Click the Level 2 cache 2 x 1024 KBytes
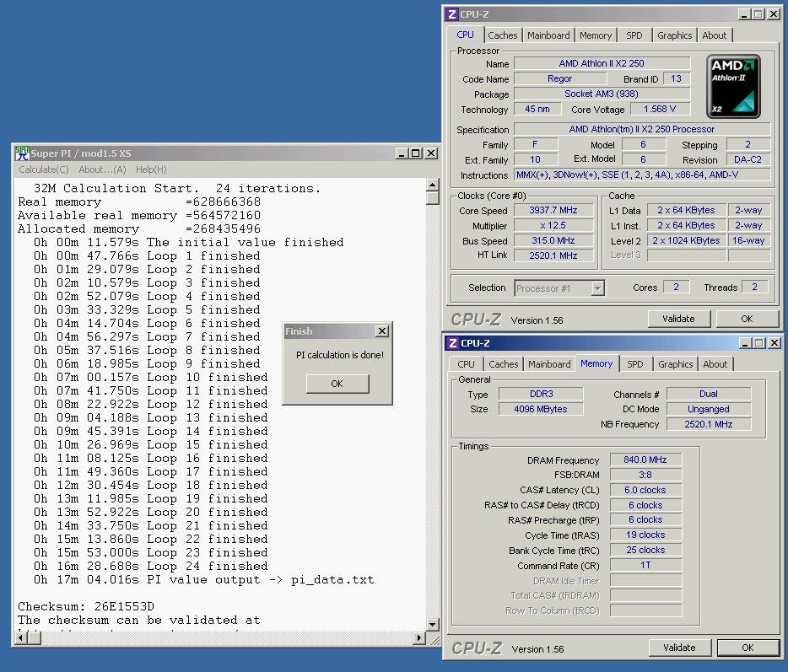This screenshot has width=788, height=672. (x=686, y=240)
